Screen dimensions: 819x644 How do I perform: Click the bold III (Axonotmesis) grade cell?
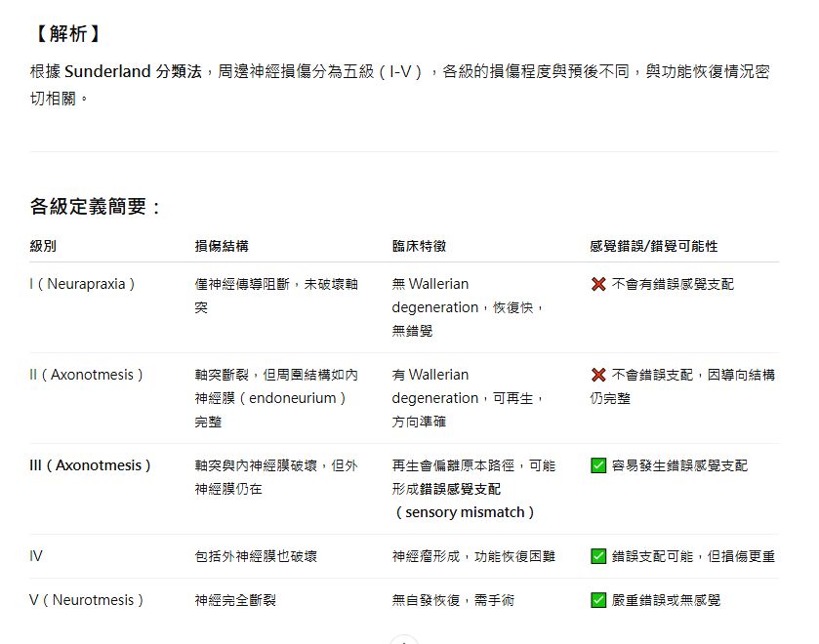point(90,465)
